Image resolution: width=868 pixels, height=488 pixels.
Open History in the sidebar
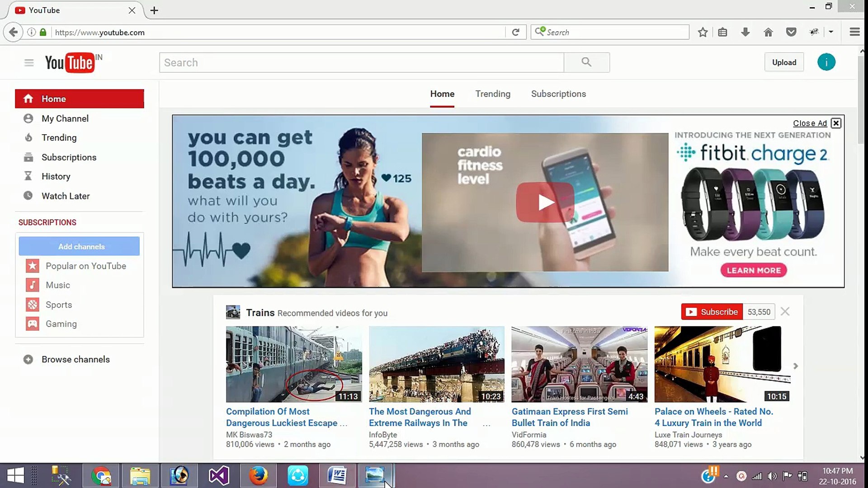56,176
